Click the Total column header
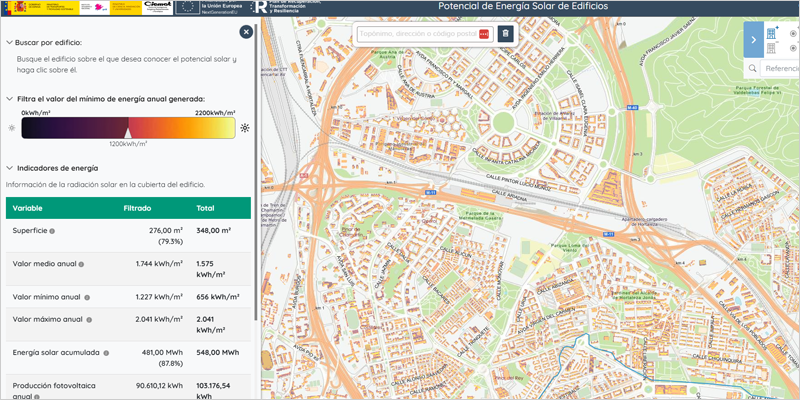800x400 pixels. click(x=205, y=208)
